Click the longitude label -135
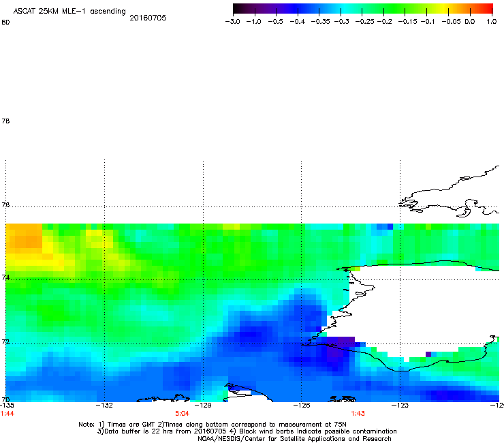Image resolution: width=504 pixels, height=443 pixels. (7, 405)
